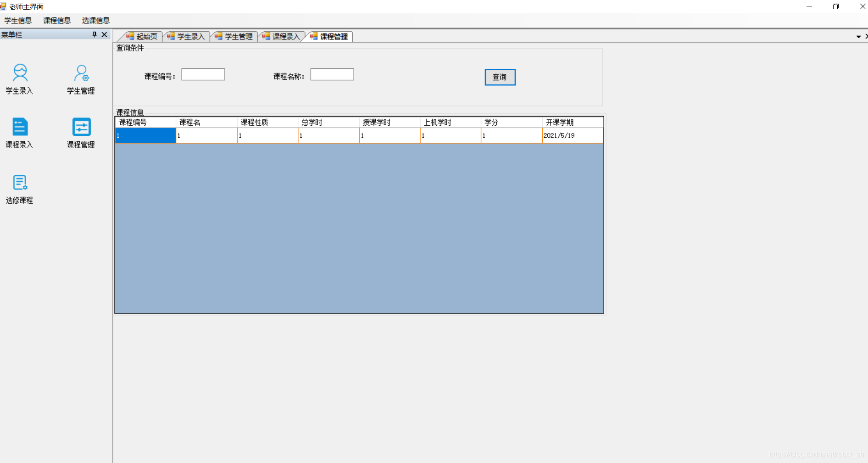Sort by 课程编号 column header

(x=145, y=122)
